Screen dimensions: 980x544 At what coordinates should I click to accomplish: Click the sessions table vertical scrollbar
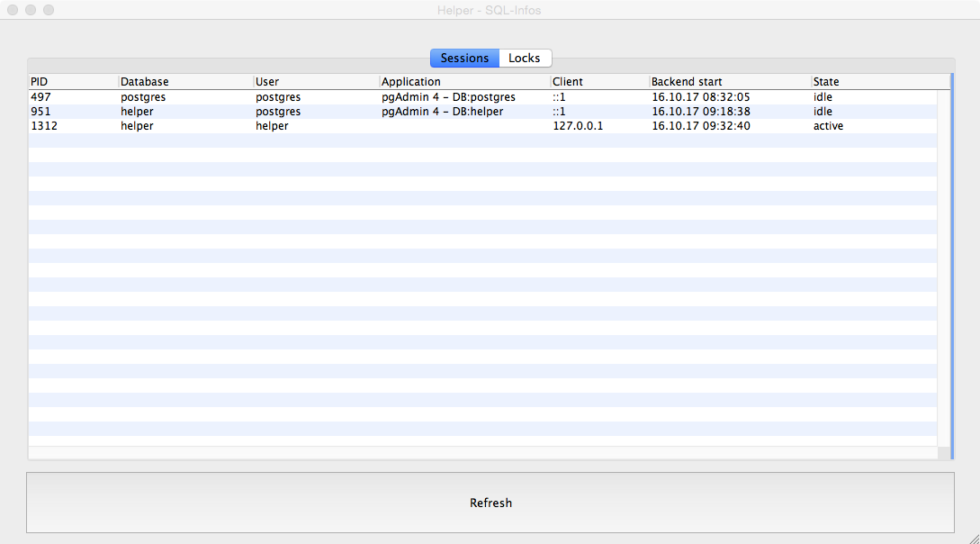(944, 270)
